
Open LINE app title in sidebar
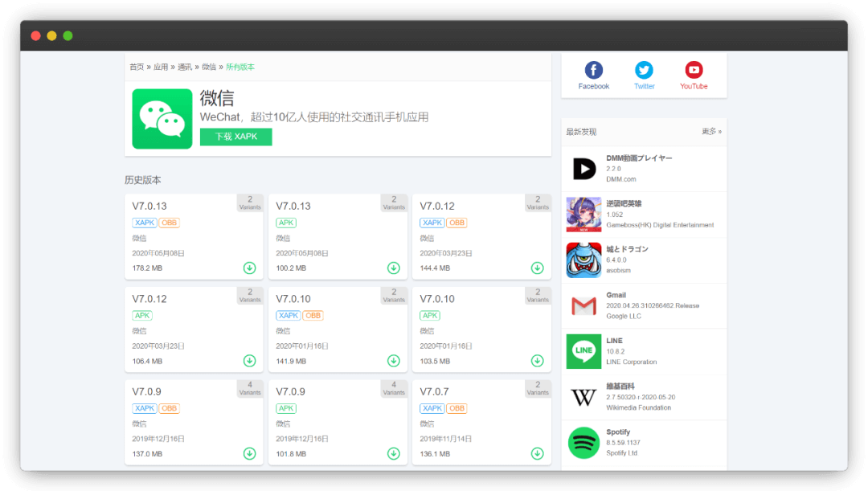[x=614, y=341]
